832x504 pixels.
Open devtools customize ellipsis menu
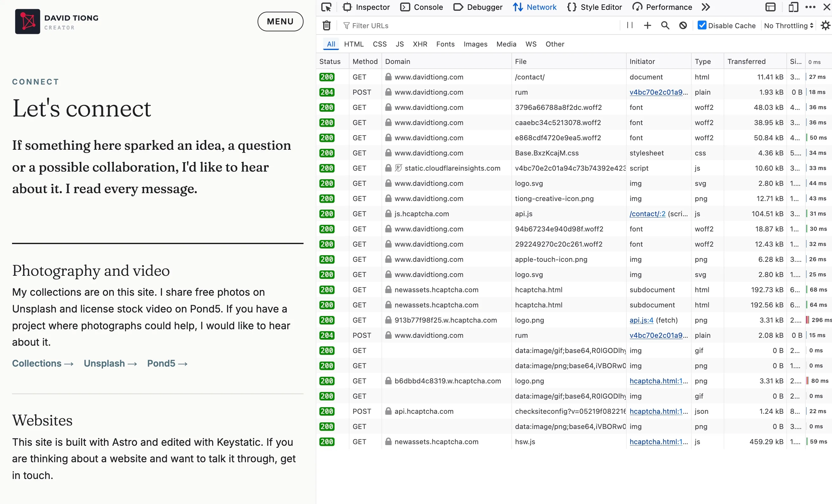click(810, 7)
